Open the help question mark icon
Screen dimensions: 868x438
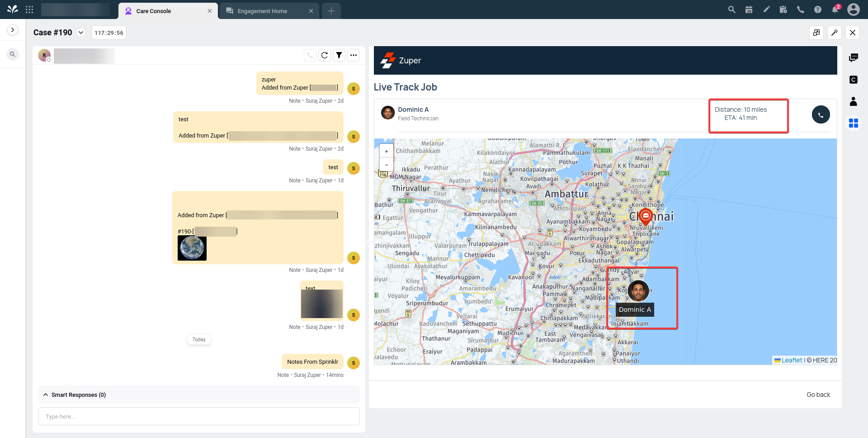pyautogui.click(x=818, y=10)
